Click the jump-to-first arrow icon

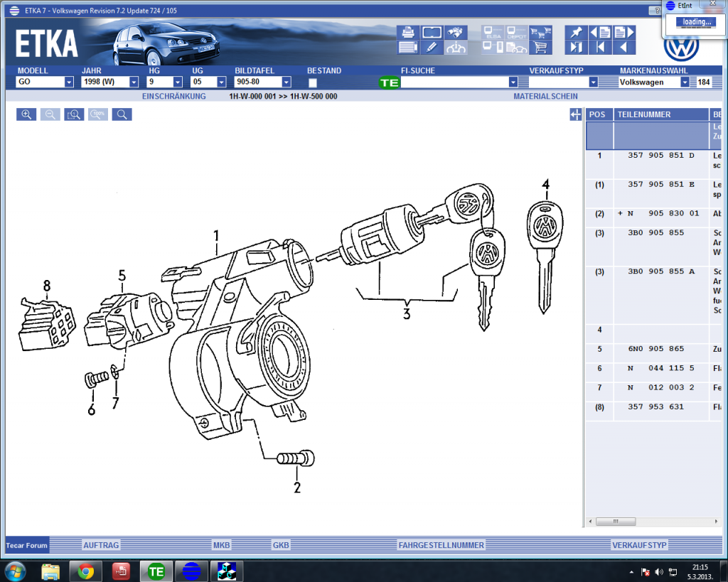point(600,47)
